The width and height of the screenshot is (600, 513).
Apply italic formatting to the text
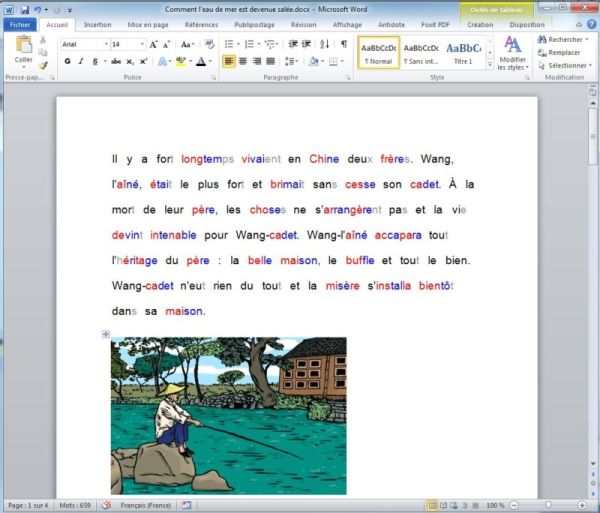point(81,61)
